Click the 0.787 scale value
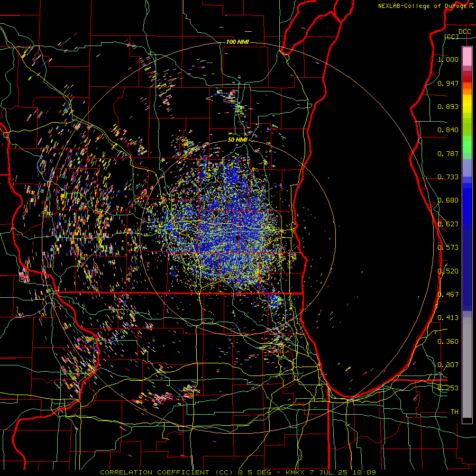 (x=448, y=153)
